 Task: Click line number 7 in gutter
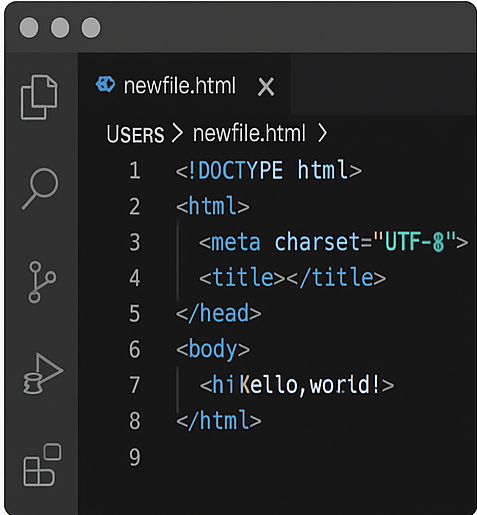tap(135, 385)
